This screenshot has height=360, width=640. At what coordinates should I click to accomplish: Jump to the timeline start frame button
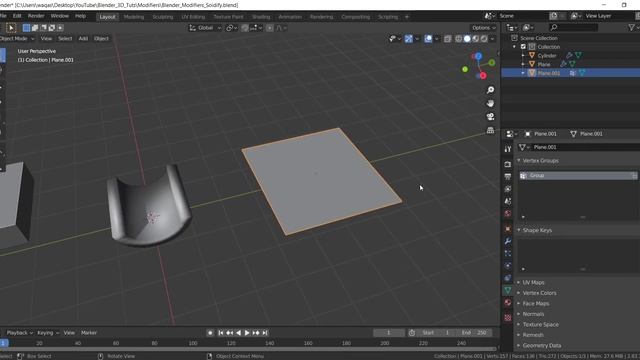(x=220, y=333)
